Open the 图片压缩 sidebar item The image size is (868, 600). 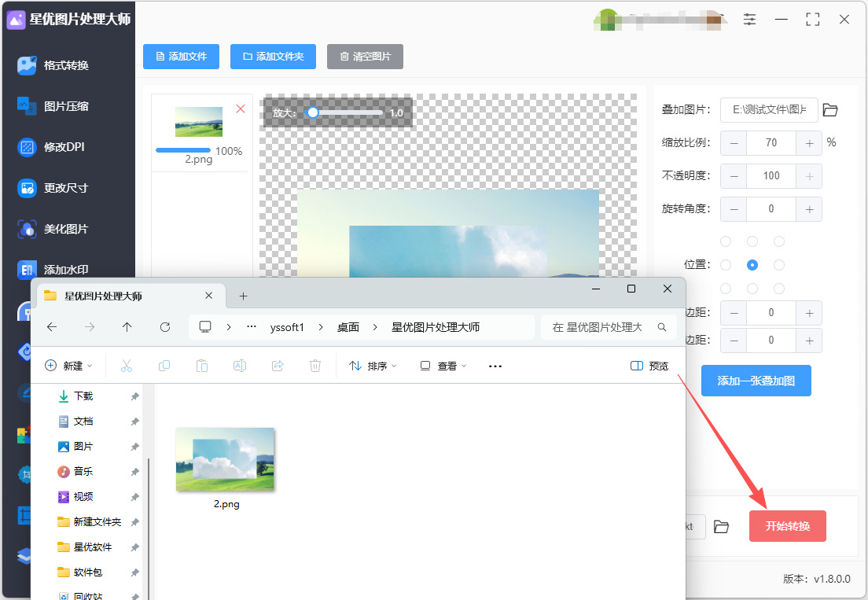(x=53, y=106)
